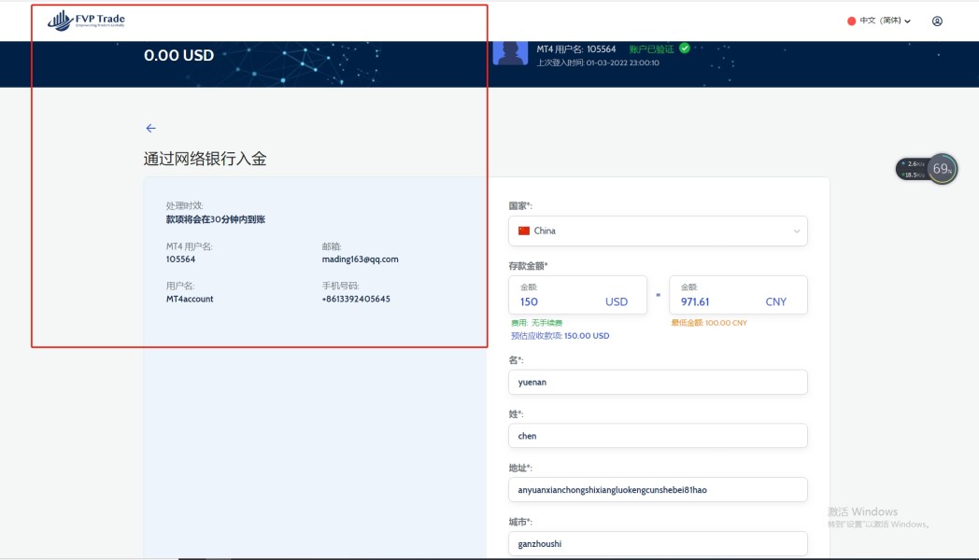The height and width of the screenshot is (560, 979).
Task: Select the MT4account username text
Action: 190,300
